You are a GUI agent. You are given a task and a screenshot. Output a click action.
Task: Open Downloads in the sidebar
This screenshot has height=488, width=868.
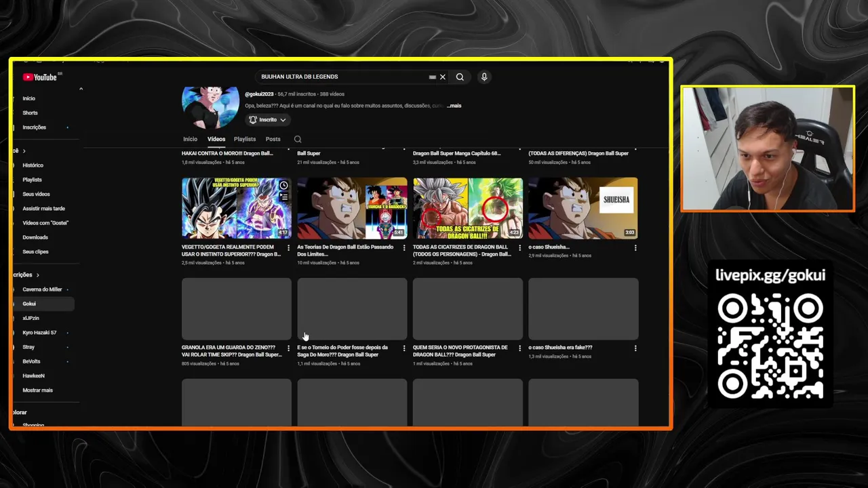35,237
